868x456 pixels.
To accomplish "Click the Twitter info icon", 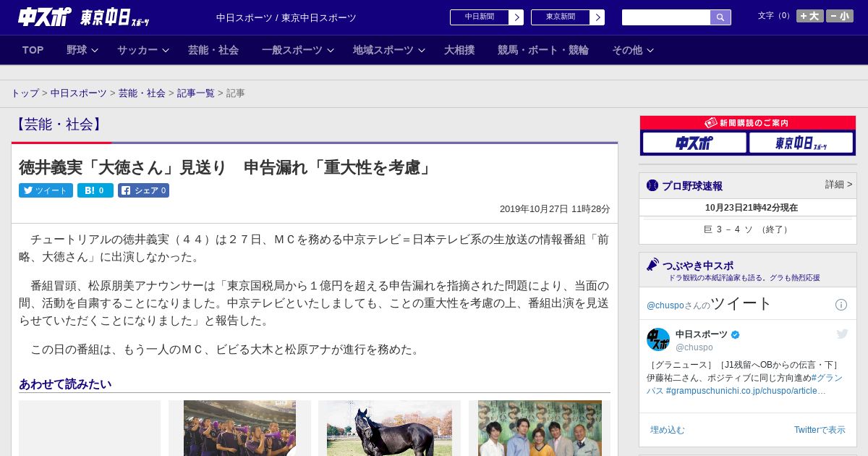I will pos(841,305).
